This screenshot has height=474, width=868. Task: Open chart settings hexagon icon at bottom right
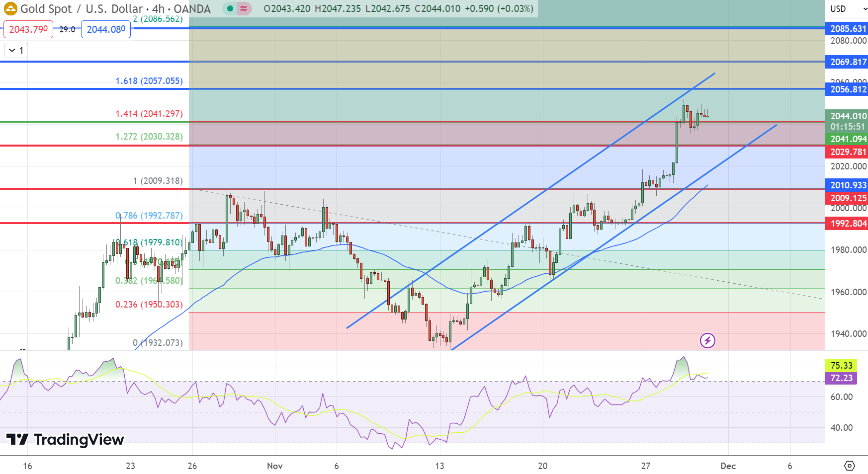(850, 466)
